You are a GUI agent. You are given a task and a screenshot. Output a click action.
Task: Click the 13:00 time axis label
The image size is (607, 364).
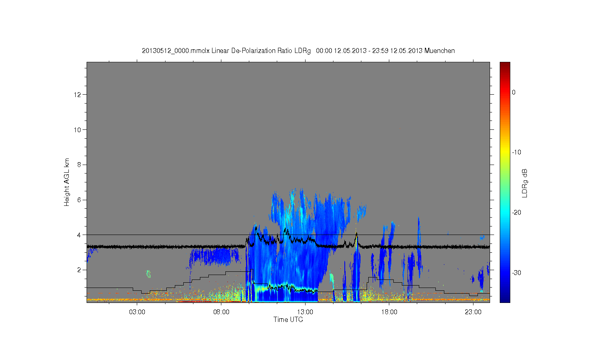click(x=305, y=312)
